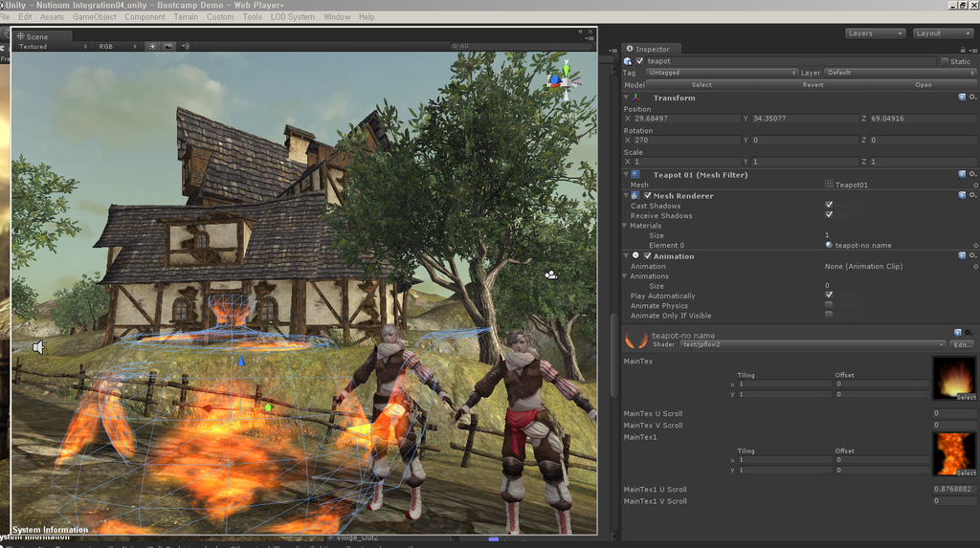Open the Component menu

145,17
